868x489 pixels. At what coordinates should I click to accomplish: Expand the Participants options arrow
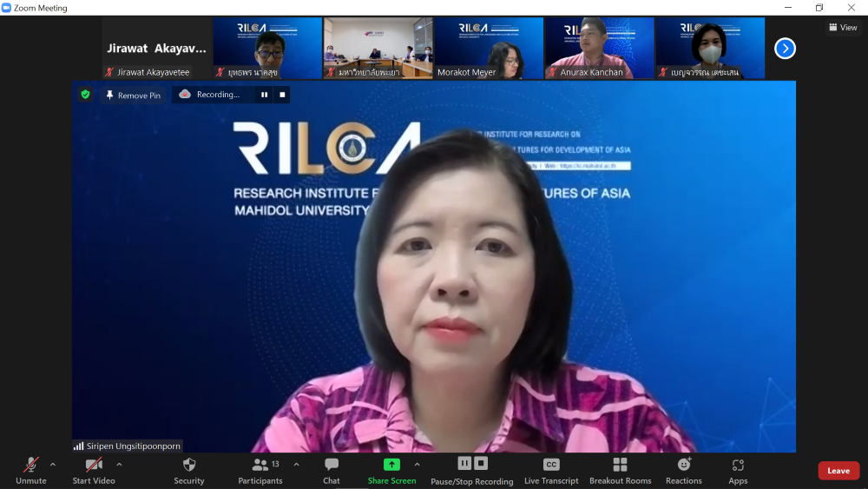coord(296,465)
